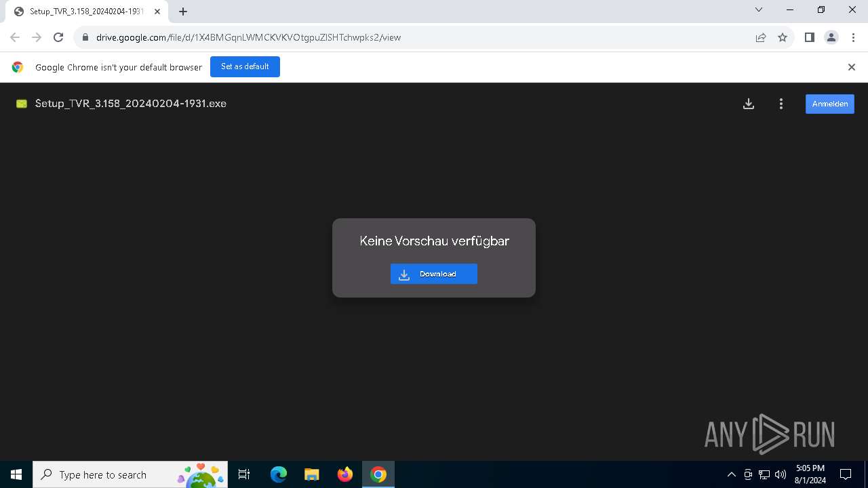Click the Set as default button
Viewport: 868px width, 488px height.
click(x=245, y=66)
